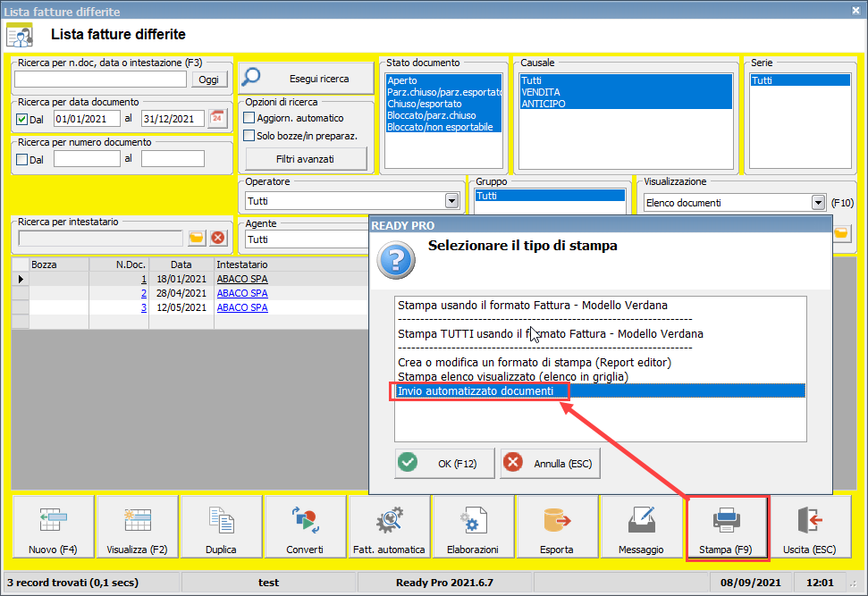Click the magnifier Esegui ricerca button

click(306, 78)
